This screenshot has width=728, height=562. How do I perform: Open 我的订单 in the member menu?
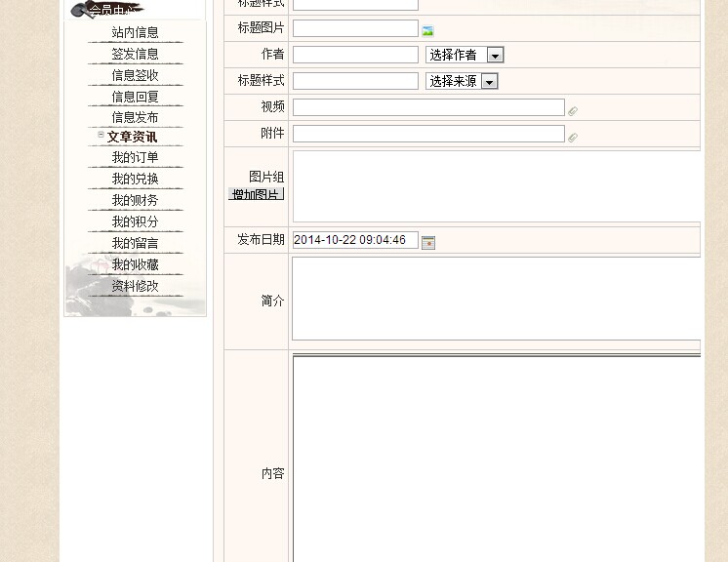pyautogui.click(x=135, y=157)
